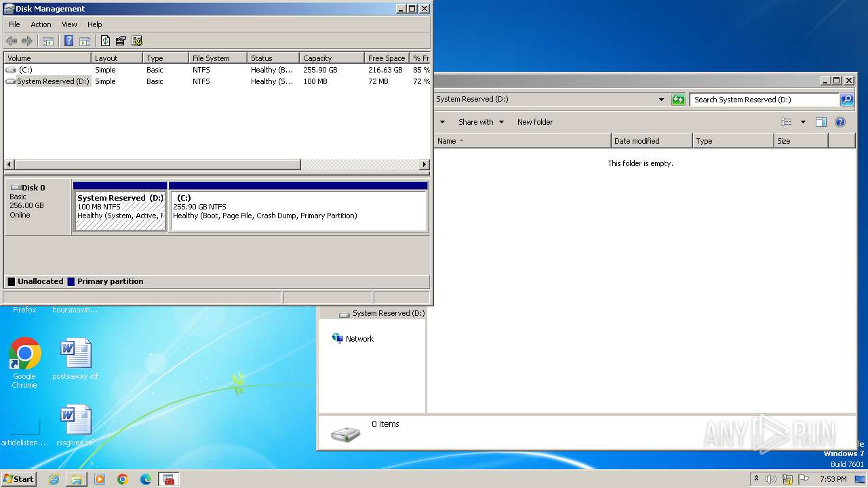Click the Back arrow in Disk Management toolbar
The image size is (868, 488).
pos(12,41)
